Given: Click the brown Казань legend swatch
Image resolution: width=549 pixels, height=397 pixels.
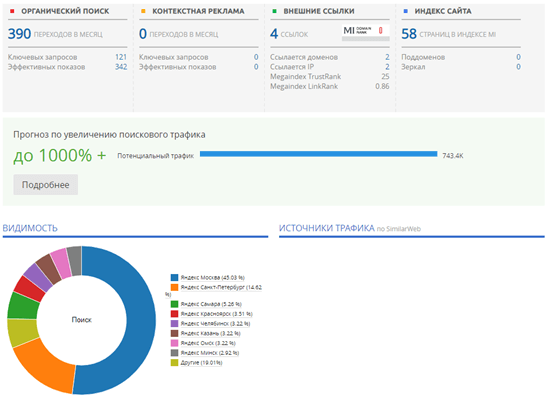Looking at the screenshot, I should pos(174,333).
